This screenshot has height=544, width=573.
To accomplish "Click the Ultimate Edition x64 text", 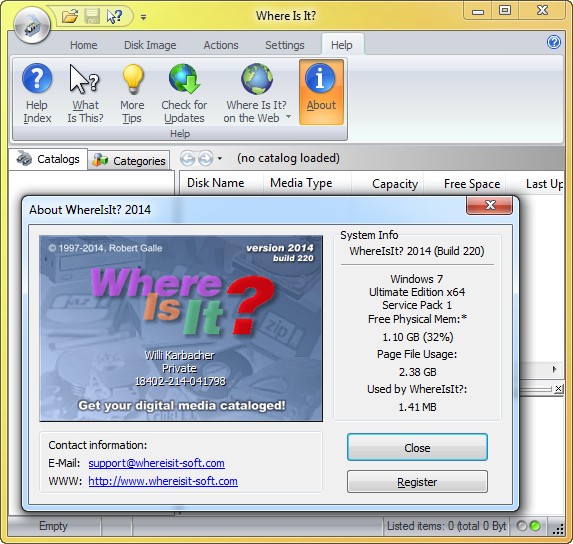I will [417, 292].
